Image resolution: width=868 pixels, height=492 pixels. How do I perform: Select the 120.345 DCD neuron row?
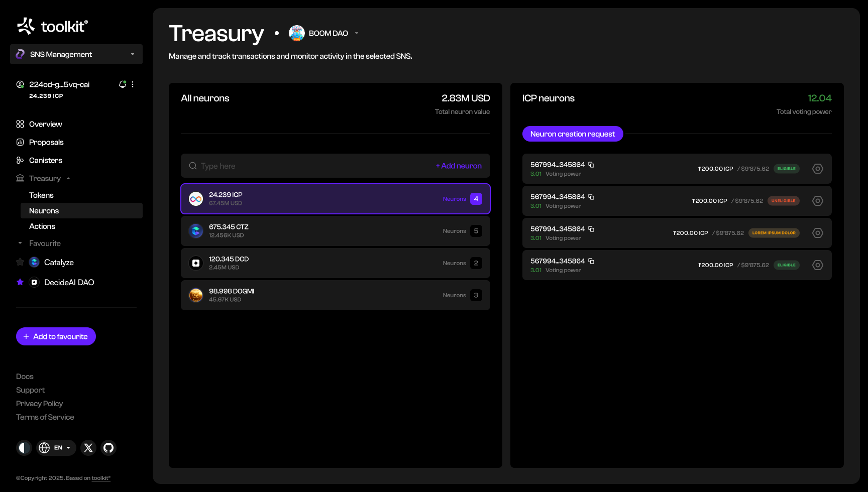[x=336, y=263]
